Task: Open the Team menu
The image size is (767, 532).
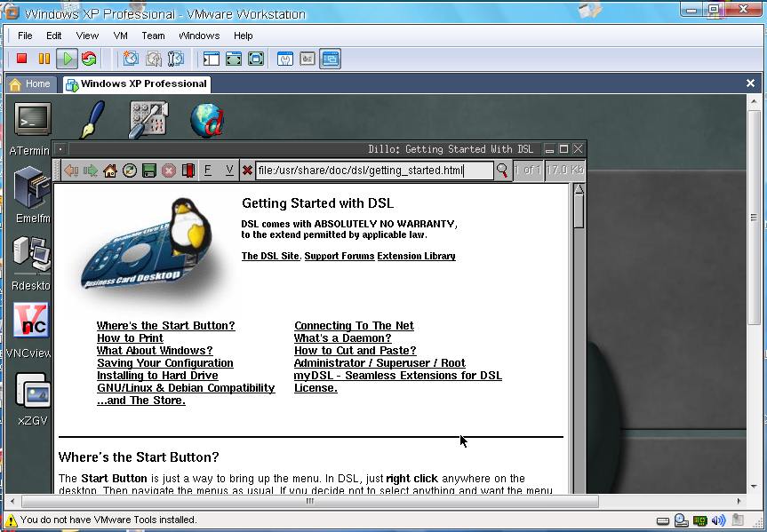Action: click(153, 36)
